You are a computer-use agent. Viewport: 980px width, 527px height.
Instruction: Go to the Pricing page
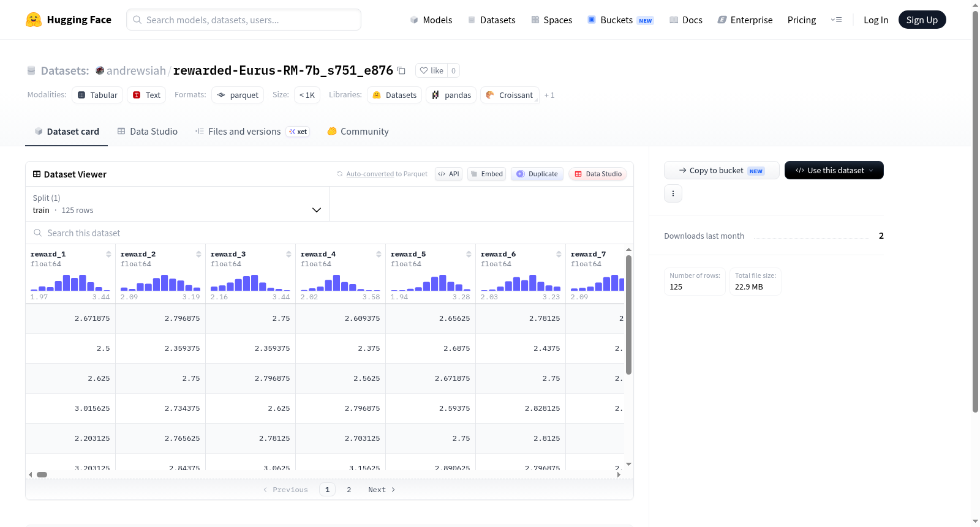[802, 20]
